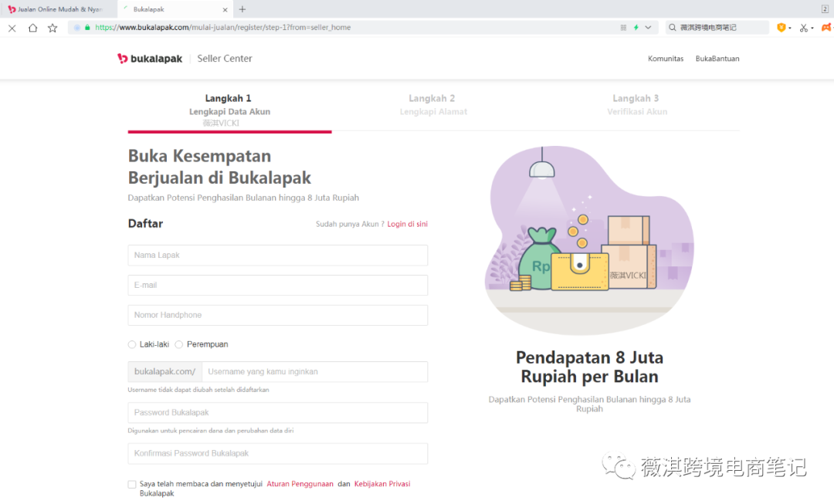Tick the Saya telah membaca agreement checkbox

pyautogui.click(x=132, y=485)
